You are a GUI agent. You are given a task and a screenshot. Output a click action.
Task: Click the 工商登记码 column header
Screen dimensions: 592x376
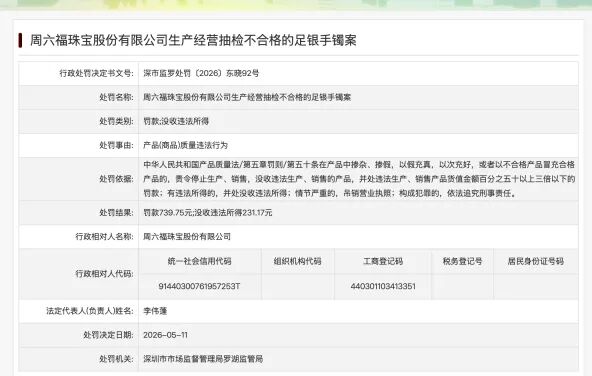pos(383,261)
